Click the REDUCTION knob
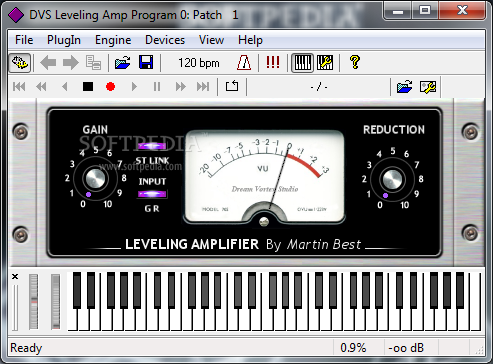Image resolution: width=493 pixels, height=364 pixels. [392, 179]
